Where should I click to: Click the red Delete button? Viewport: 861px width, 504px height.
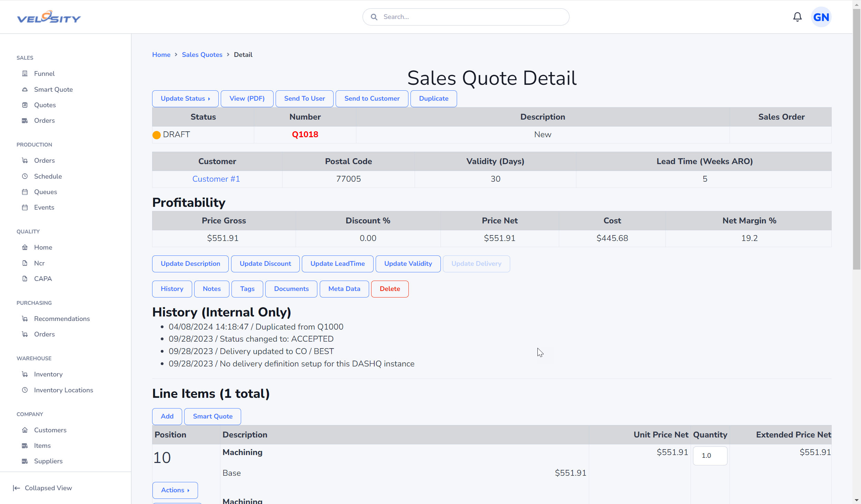coord(390,289)
